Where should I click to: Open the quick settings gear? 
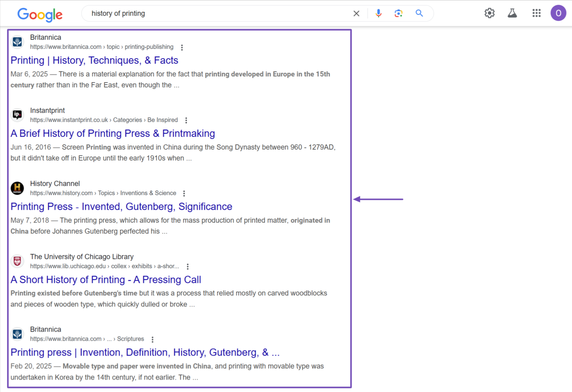coord(489,13)
